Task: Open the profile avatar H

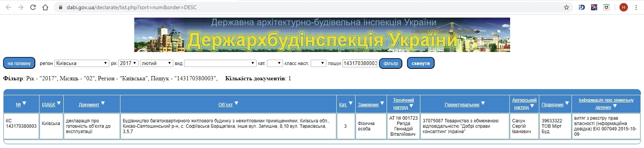Action: pos(624,7)
